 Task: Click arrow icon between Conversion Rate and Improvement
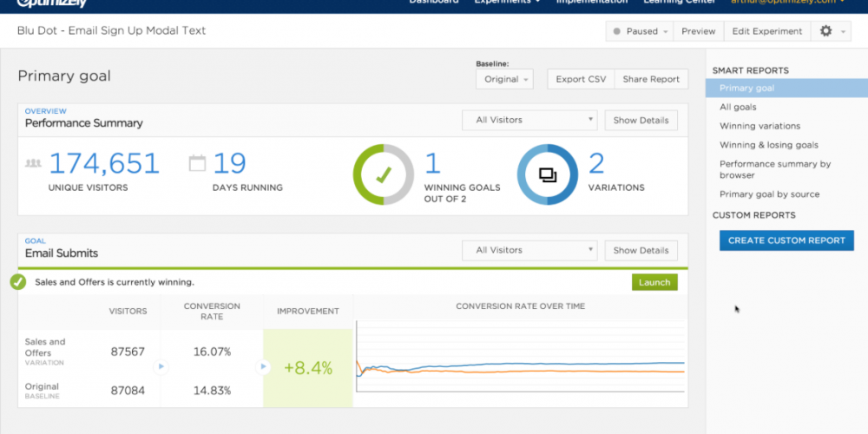pyautogui.click(x=263, y=366)
